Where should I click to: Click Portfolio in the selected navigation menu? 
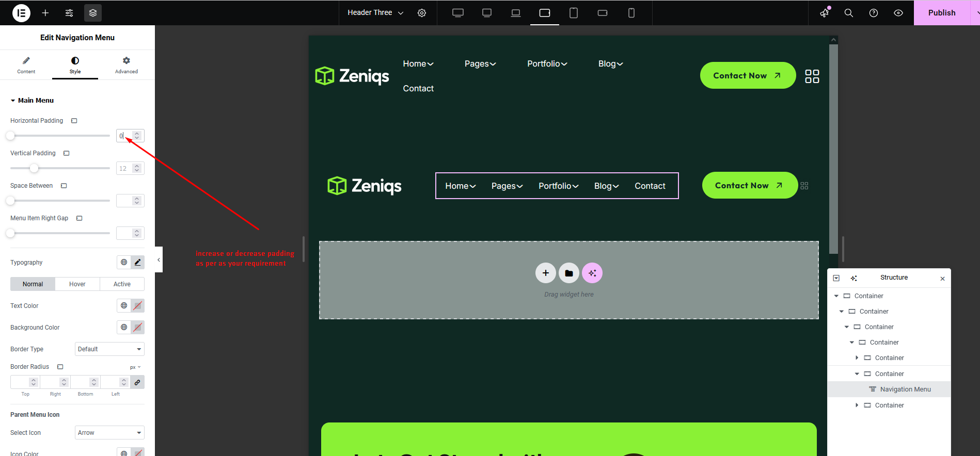pos(559,186)
